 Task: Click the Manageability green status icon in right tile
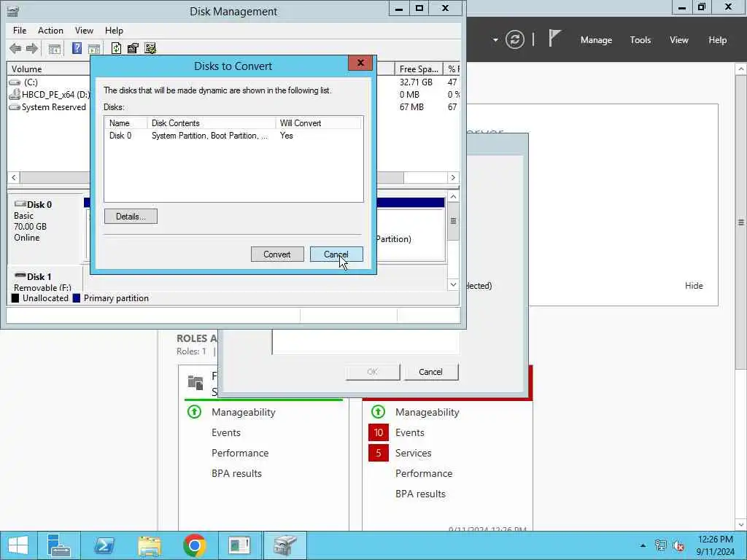pos(378,412)
